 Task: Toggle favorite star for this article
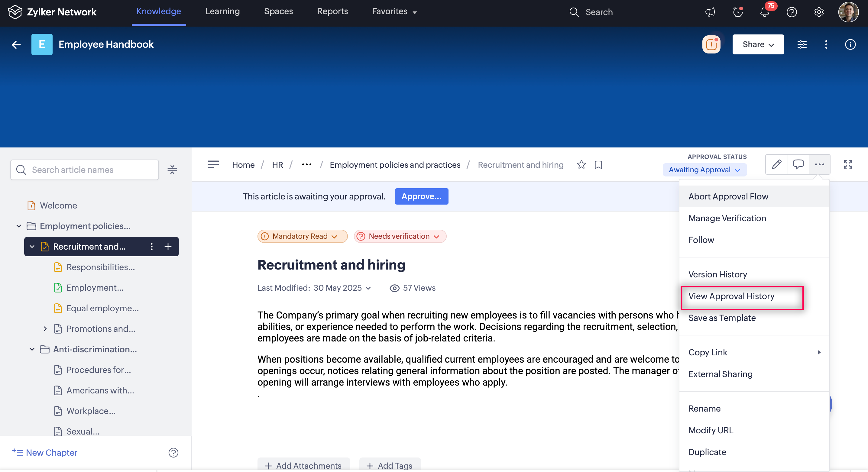(581, 165)
